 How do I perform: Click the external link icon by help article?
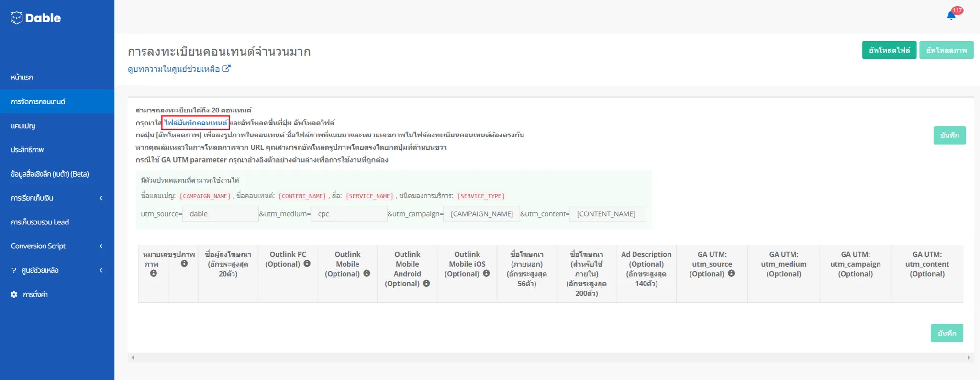point(226,69)
